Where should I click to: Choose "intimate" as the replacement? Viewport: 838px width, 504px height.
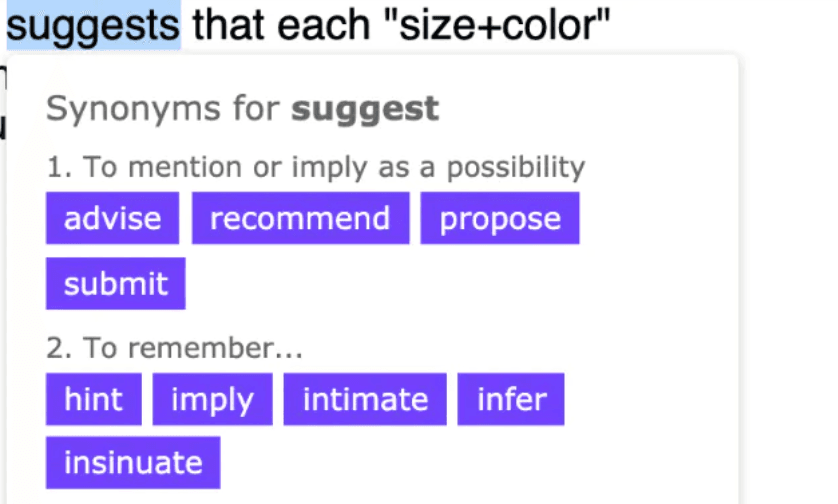tap(365, 400)
